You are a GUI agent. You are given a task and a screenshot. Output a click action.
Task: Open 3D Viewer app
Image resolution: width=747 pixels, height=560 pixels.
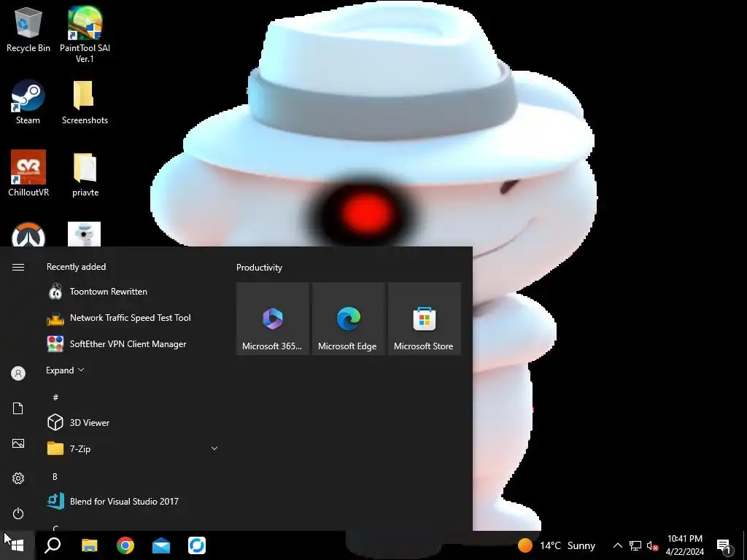(133, 422)
